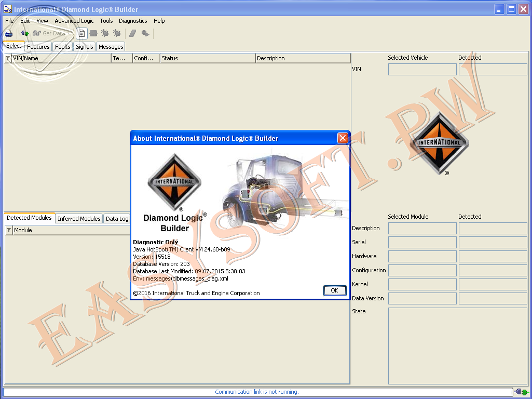
Task: Open the Edit menu
Action: coord(25,21)
